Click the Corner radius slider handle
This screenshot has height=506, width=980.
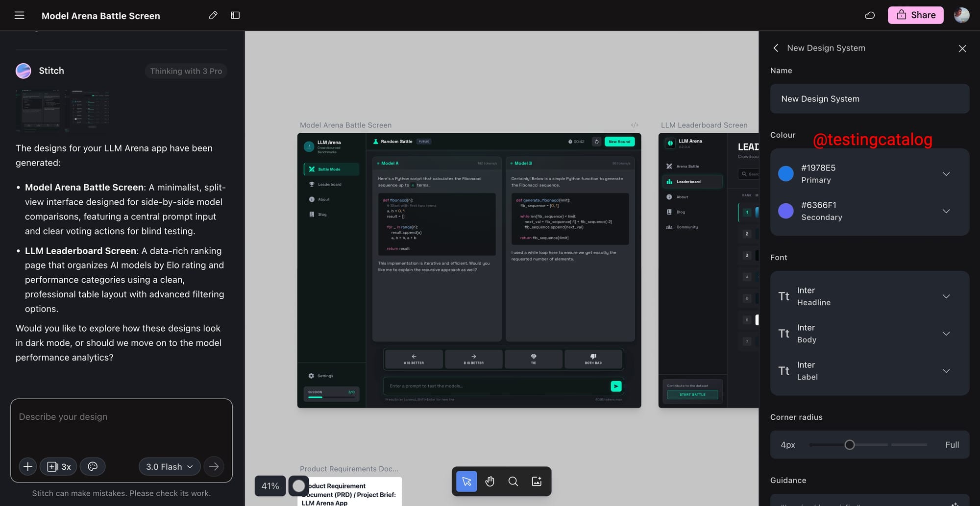click(850, 445)
